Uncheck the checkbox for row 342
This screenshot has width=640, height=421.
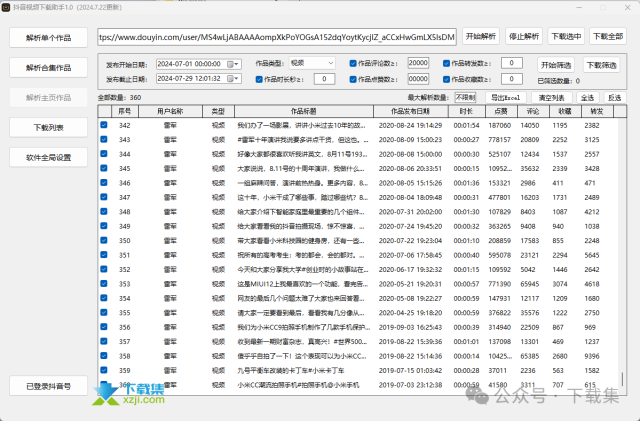coord(104,125)
